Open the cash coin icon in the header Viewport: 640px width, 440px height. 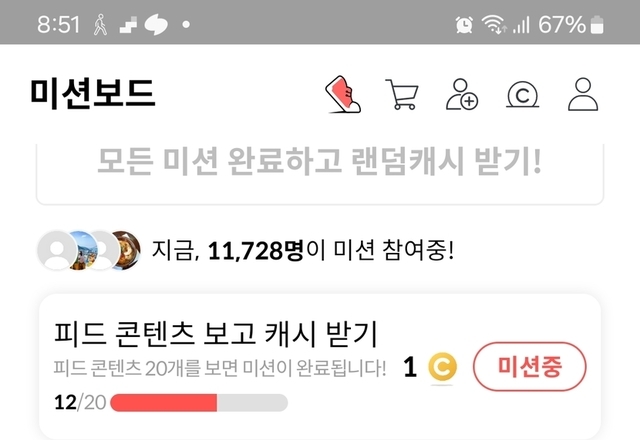tap(522, 95)
